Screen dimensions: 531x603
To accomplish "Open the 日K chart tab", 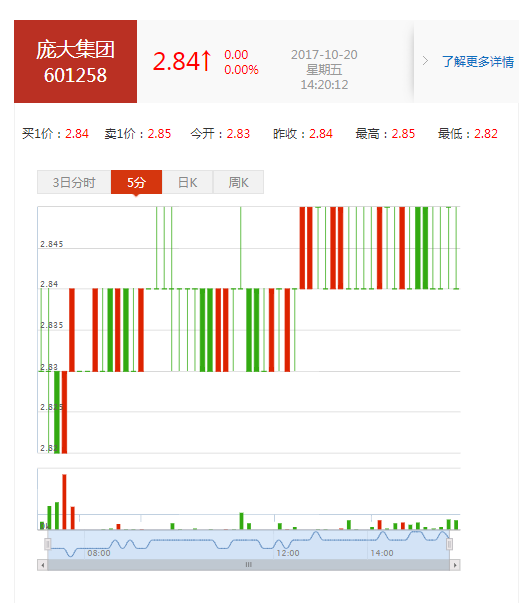I will click(187, 182).
